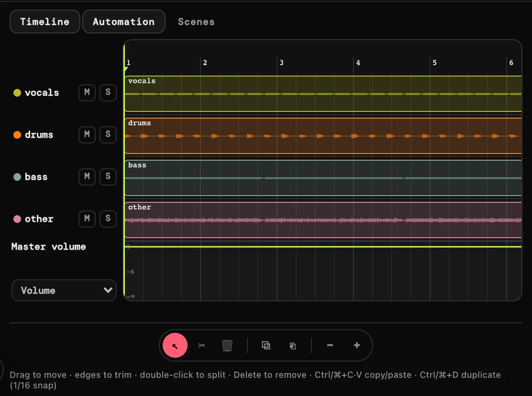
Task: Solo the bass track
Action: click(x=108, y=176)
